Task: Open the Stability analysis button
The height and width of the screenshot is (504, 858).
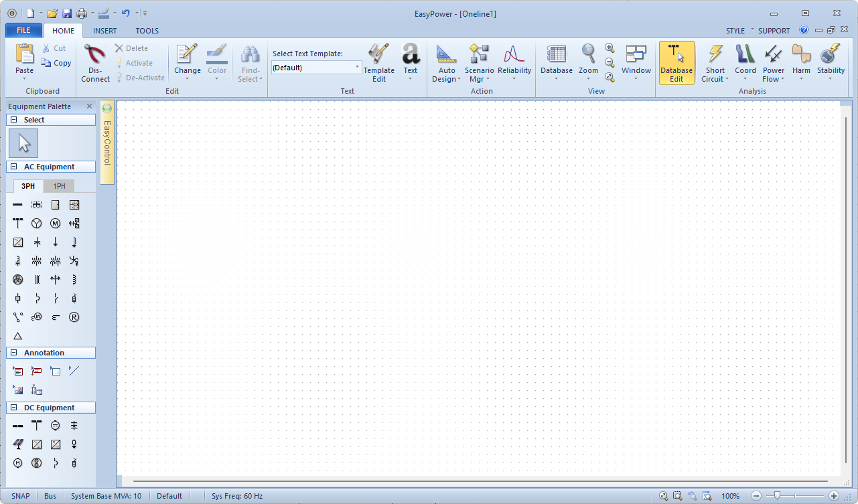Action: tap(831, 63)
